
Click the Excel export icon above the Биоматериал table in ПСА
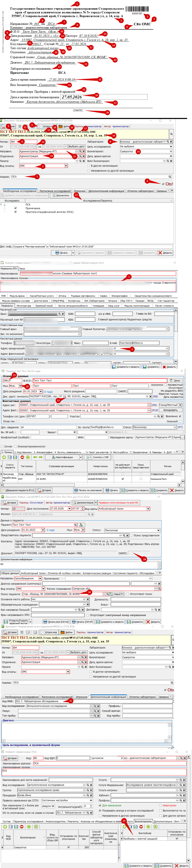coord(36,826)
